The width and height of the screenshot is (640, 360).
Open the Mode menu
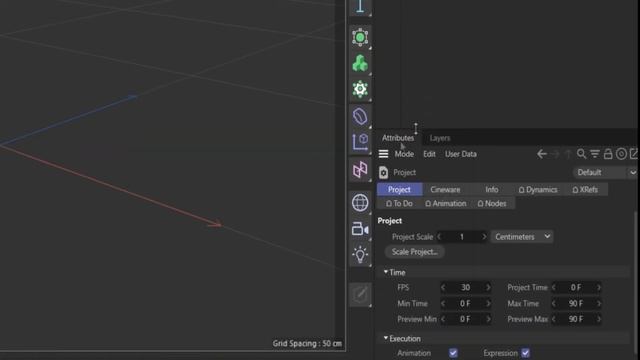tap(404, 154)
